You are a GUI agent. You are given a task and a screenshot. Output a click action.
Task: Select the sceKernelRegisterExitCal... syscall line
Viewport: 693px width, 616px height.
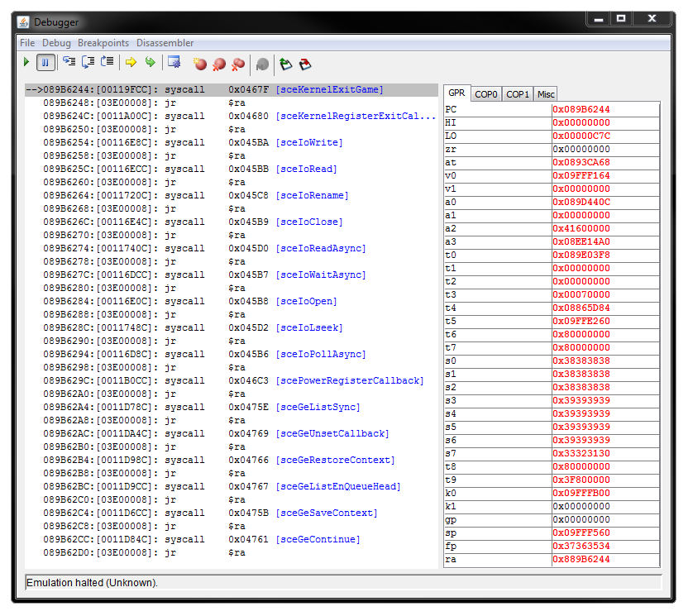click(232, 117)
